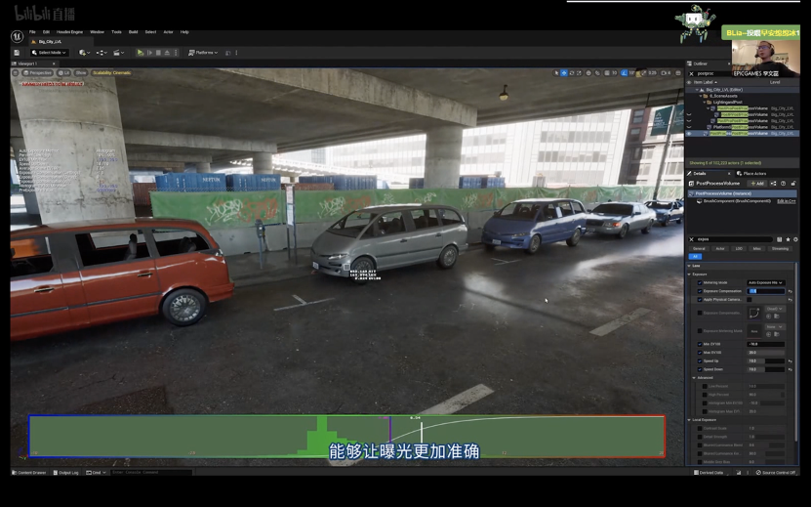Open the Houdini Engine menu
Image resolution: width=812 pixels, height=508 pixels.
click(x=69, y=32)
